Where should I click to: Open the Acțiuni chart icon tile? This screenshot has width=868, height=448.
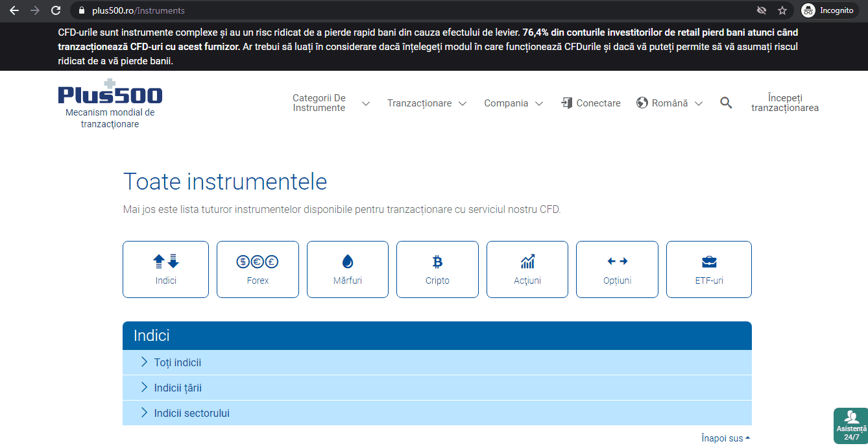pos(527,269)
